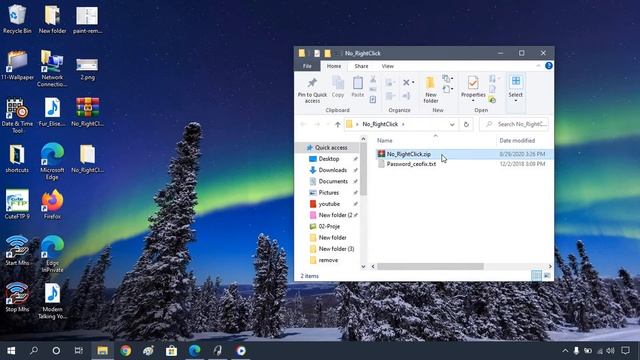
Task: Click the Paste shortcut icon in Clipboard group
Action: point(373,99)
